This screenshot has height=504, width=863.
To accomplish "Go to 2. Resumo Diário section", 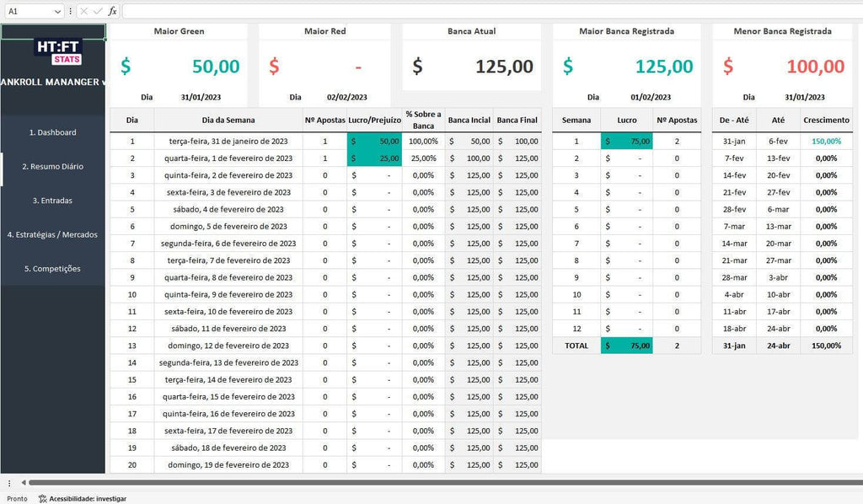I will coord(52,167).
